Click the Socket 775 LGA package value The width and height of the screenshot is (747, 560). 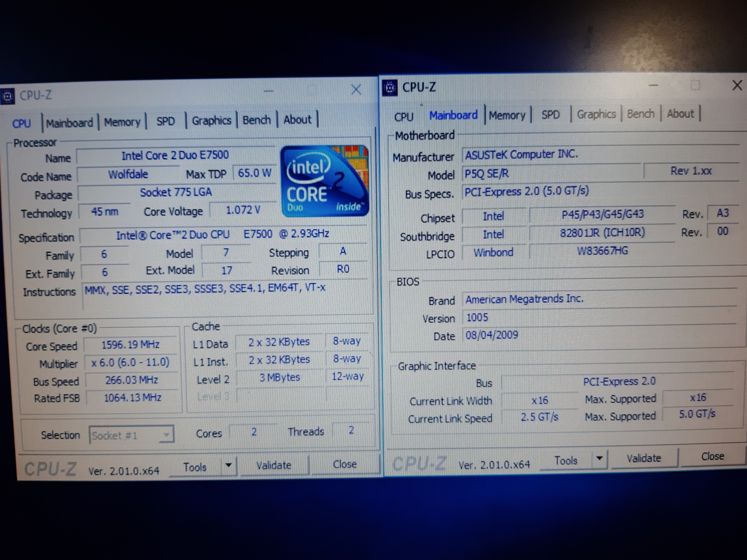176,192
